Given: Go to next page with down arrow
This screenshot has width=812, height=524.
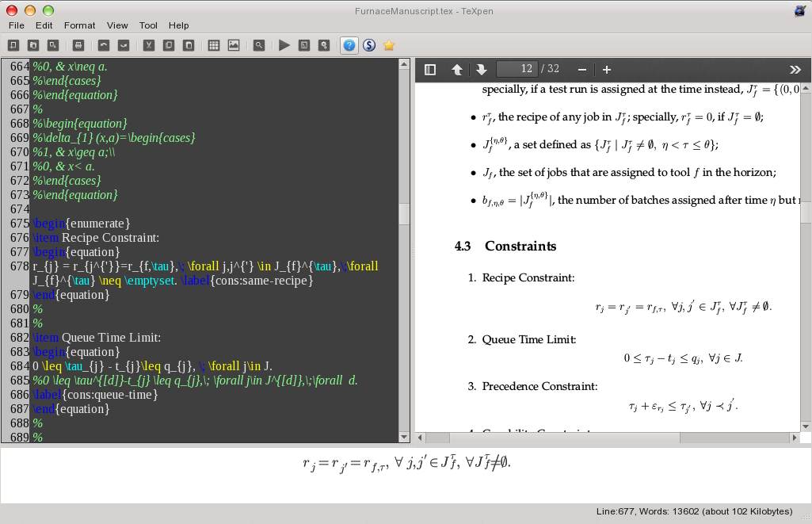Looking at the screenshot, I should tap(482, 69).
